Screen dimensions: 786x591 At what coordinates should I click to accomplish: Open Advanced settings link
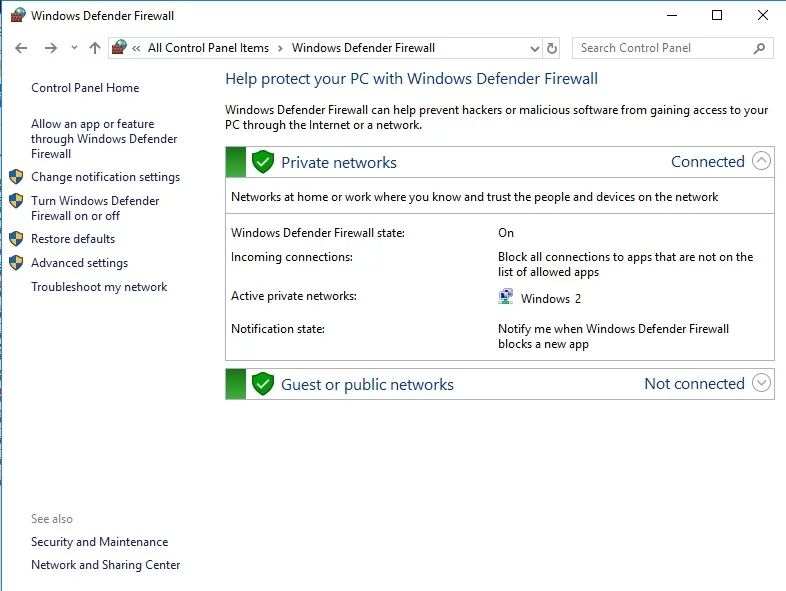79,263
